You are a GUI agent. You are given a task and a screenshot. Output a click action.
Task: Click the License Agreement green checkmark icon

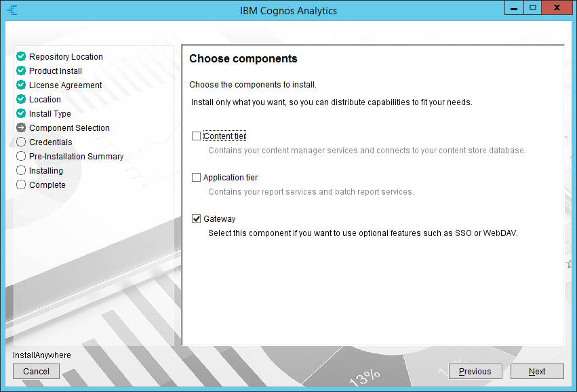tap(21, 85)
